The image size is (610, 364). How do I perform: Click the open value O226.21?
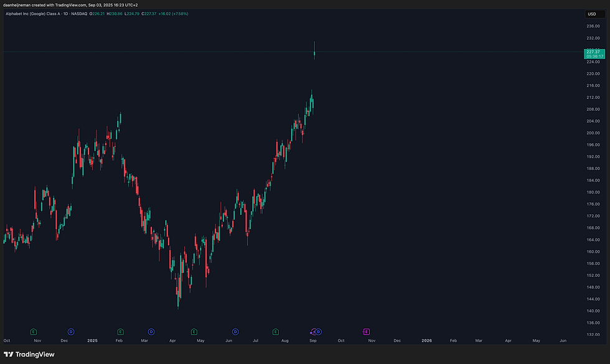(x=97, y=14)
